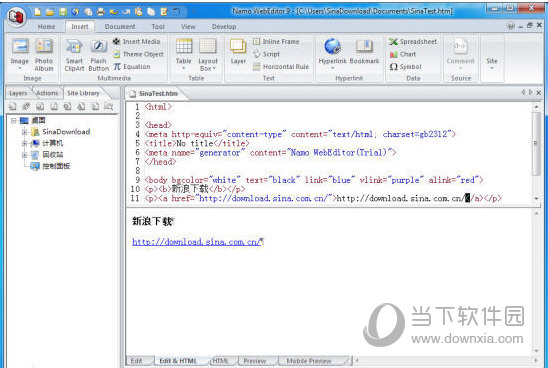Switch to the Mobile Preview tab
Screen dimensions: 548x368
[308, 361]
